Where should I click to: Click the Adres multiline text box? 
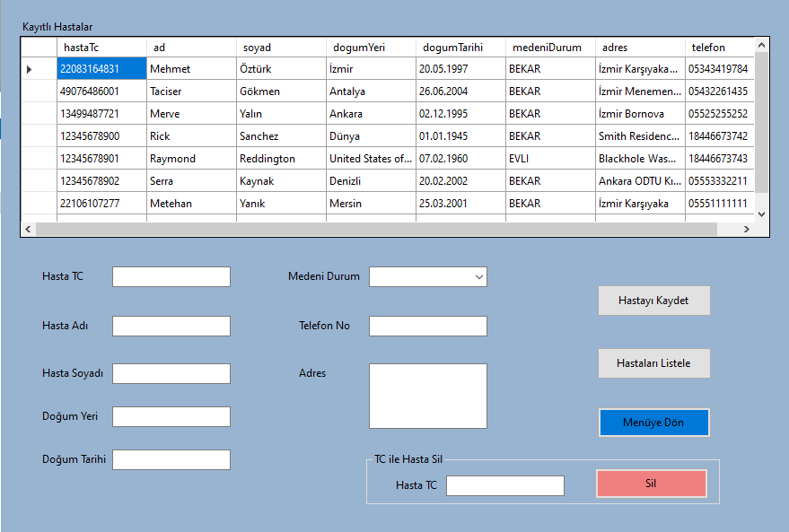coord(427,395)
